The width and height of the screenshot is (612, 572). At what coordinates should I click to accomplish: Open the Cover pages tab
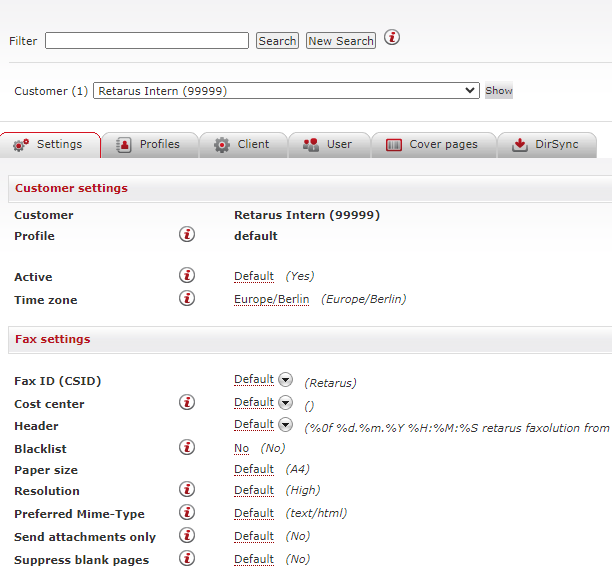[x=432, y=145]
